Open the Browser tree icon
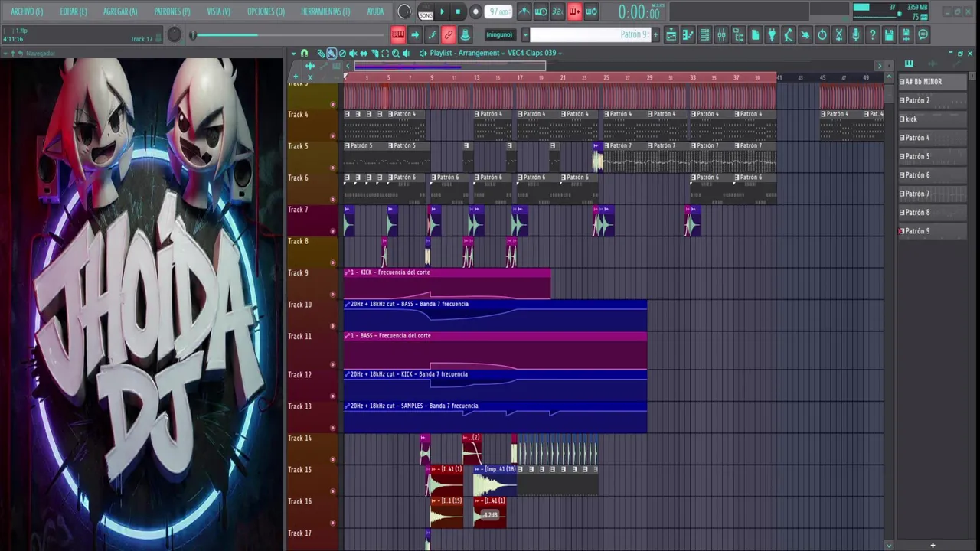Image resolution: width=980 pixels, height=551 pixels. [x=738, y=34]
